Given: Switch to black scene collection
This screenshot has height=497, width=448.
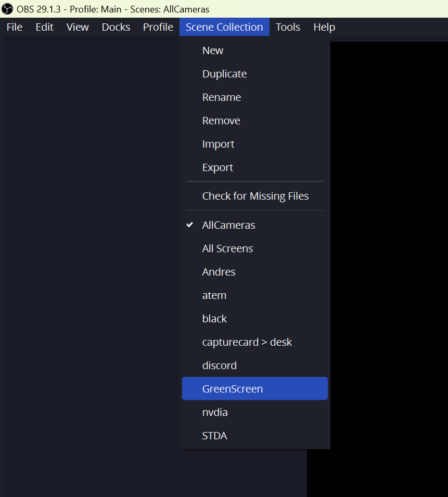Looking at the screenshot, I should pos(255,319).
